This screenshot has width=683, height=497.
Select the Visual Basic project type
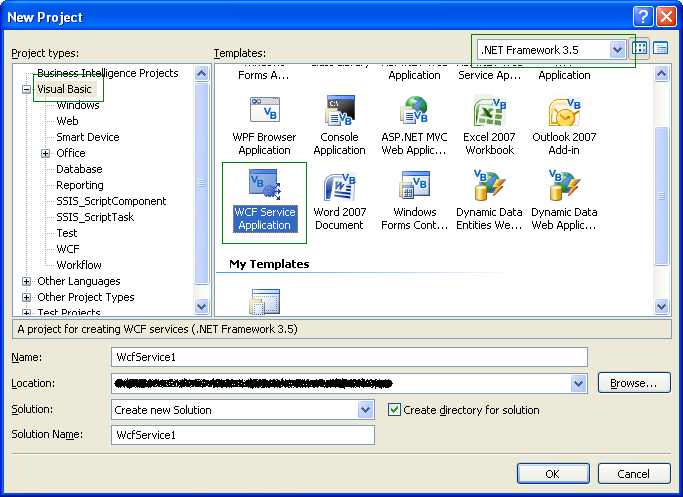coord(64,89)
